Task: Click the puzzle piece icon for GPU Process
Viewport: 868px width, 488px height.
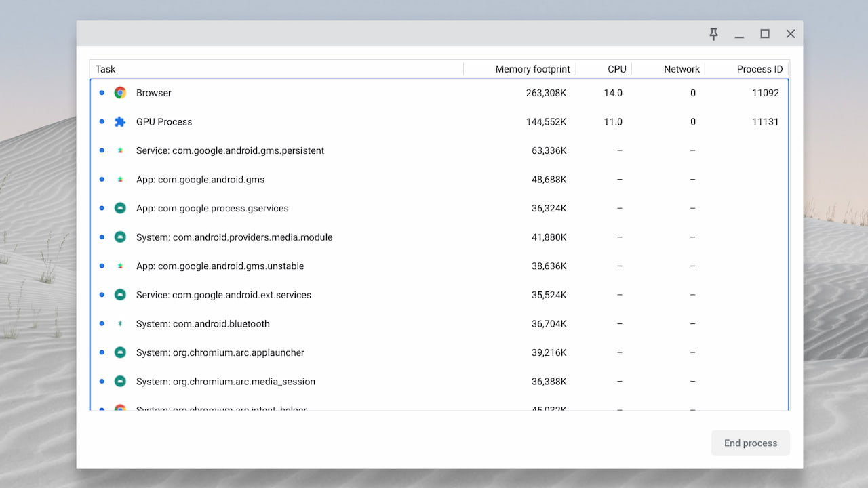Action: (120, 122)
